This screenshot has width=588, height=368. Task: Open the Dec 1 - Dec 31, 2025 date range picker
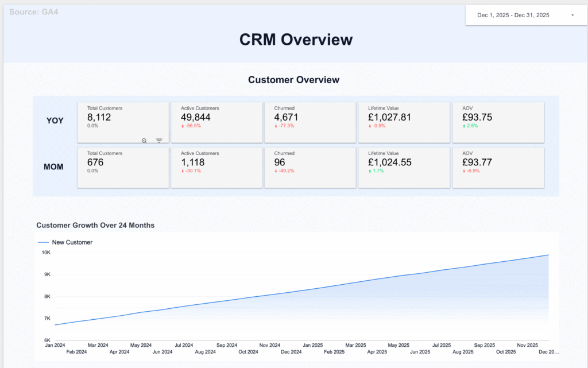[x=526, y=16]
